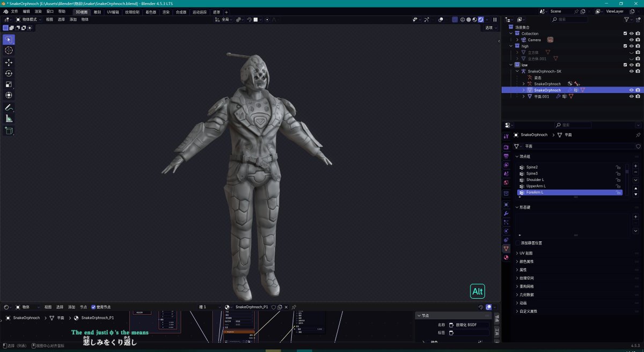
Task: Hide 平面.001 in viewport
Action: tap(632, 97)
